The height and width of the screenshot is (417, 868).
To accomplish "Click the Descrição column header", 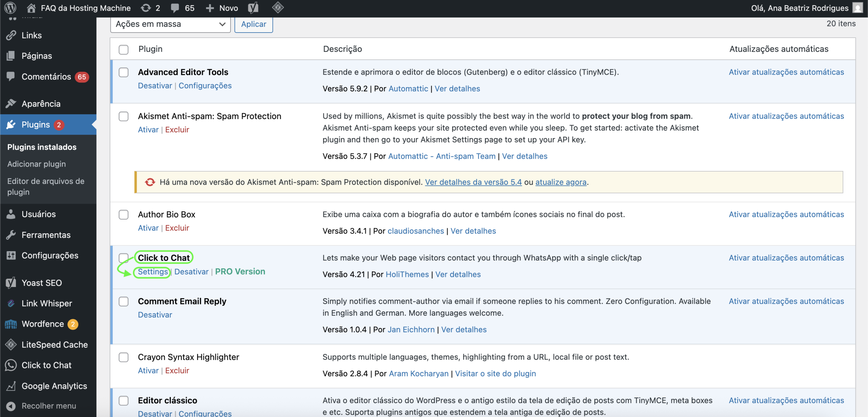I will click(x=342, y=49).
